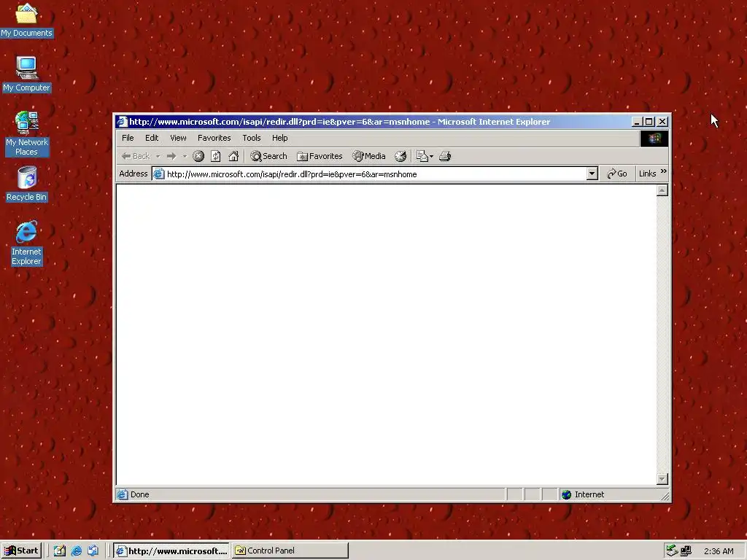The width and height of the screenshot is (747, 560).
Task: Click the 2:36 AM clock
Action: pyautogui.click(x=719, y=551)
